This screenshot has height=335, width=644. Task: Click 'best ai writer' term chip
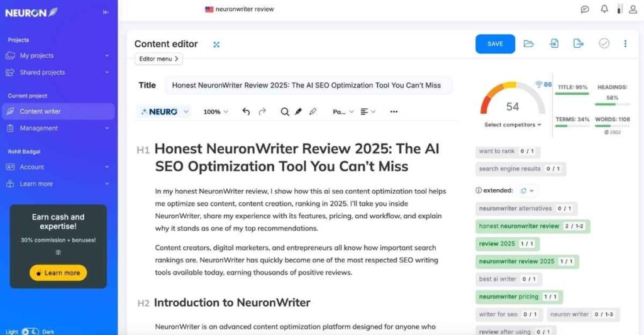pyautogui.click(x=508, y=279)
